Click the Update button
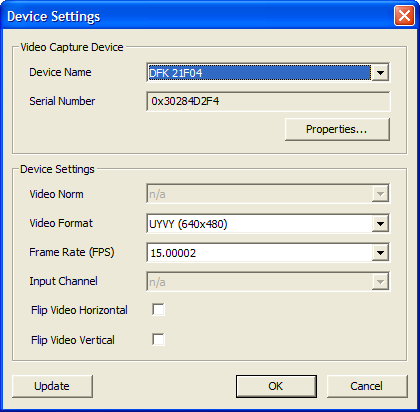This screenshot has width=420, height=412. coord(52,386)
